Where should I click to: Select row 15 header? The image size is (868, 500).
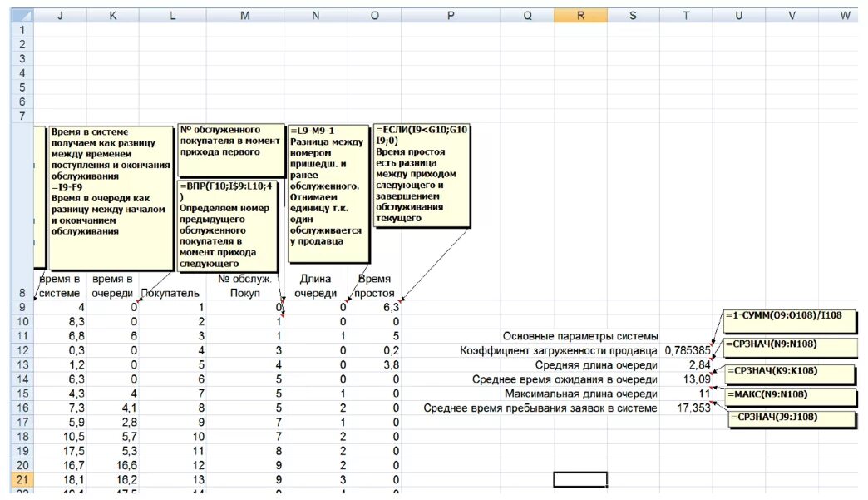(x=22, y=394)
